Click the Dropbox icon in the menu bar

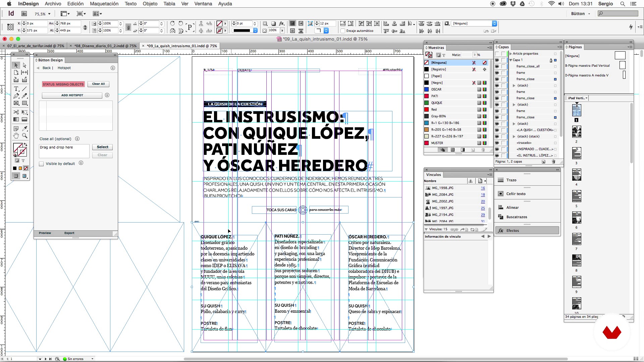tap(513, 4)
